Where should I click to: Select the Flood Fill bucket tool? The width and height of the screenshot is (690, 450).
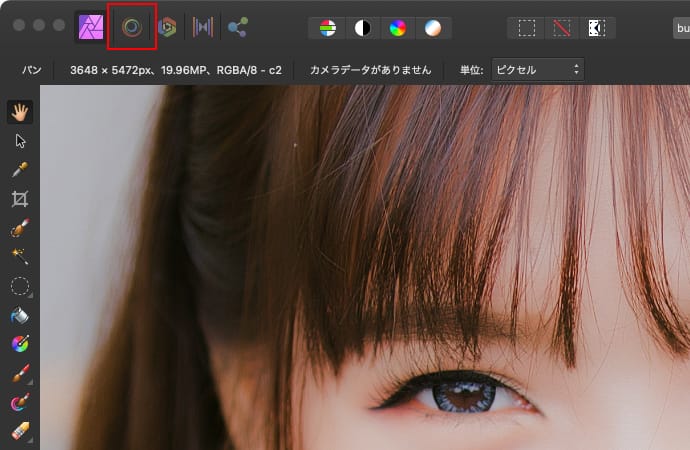tap(19, 316)
